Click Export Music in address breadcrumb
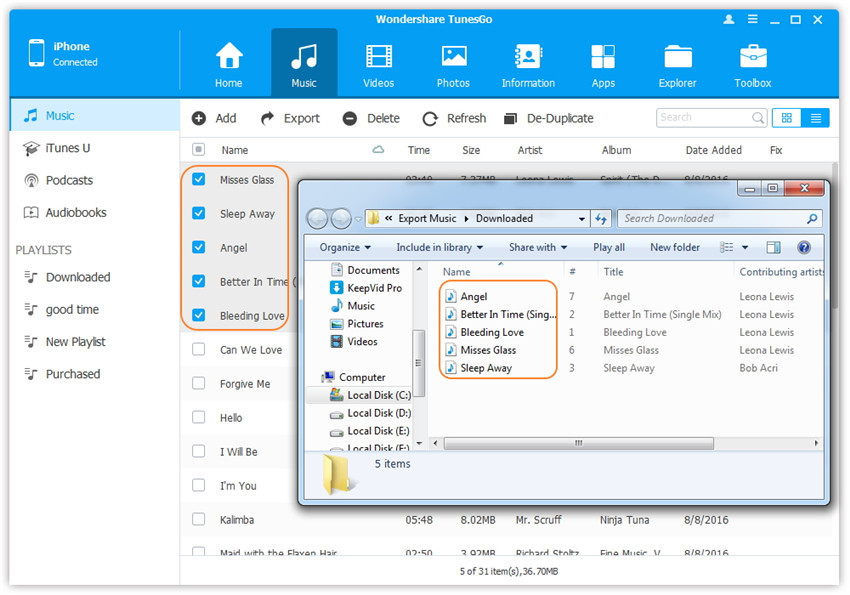 pyautogui.click(x=427, y=218)
